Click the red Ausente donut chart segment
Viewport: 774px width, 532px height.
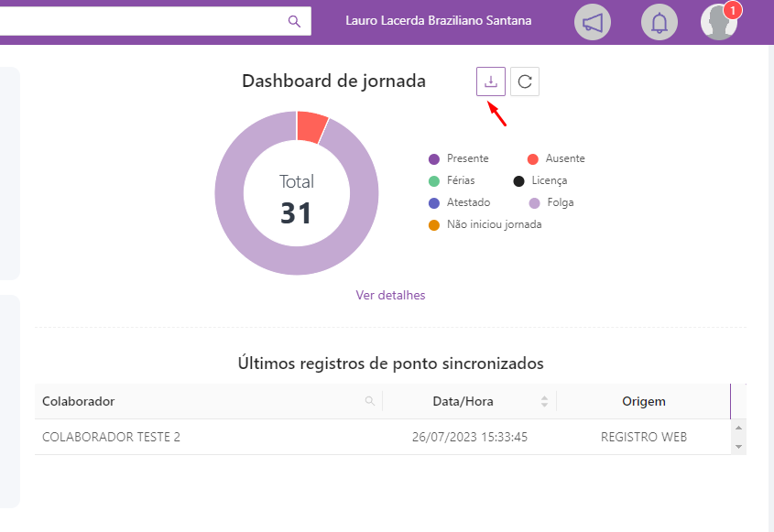click(311, 127)
